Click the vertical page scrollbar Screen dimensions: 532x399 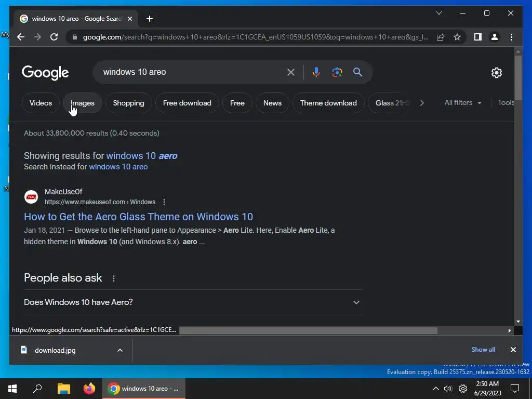point(518,78)
